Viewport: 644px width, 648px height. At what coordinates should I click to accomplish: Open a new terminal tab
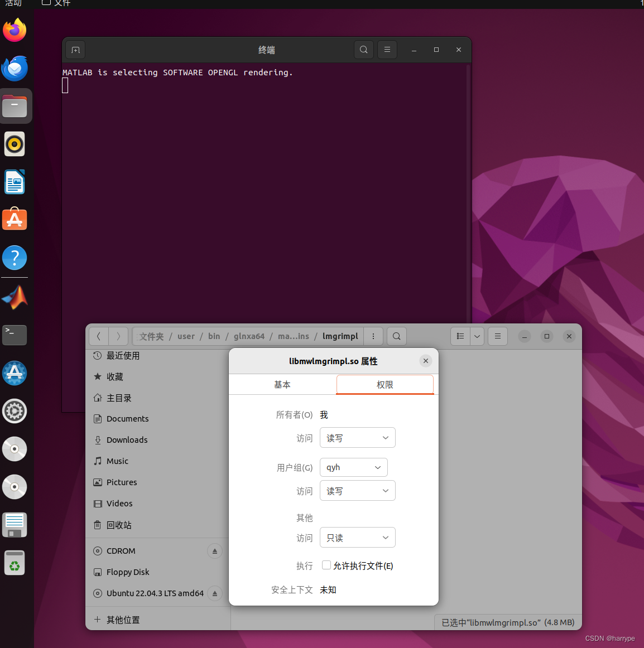point(75,50)
